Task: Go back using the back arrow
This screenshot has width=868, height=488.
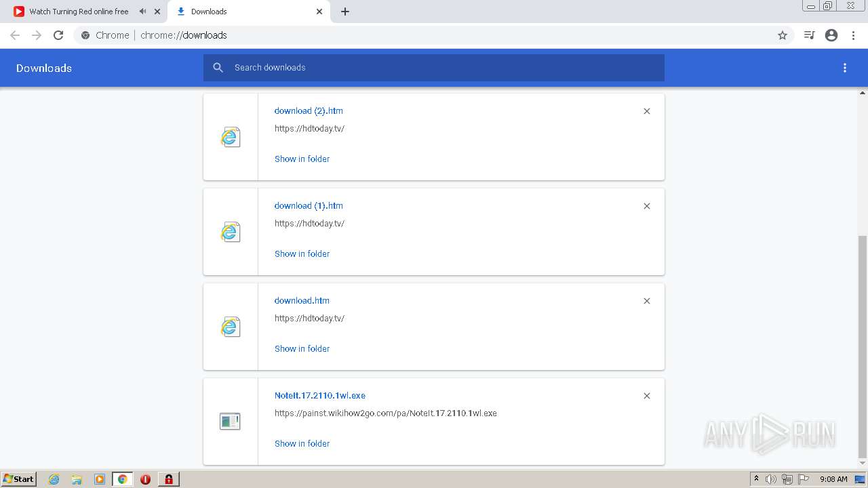Action: [15, 35]
